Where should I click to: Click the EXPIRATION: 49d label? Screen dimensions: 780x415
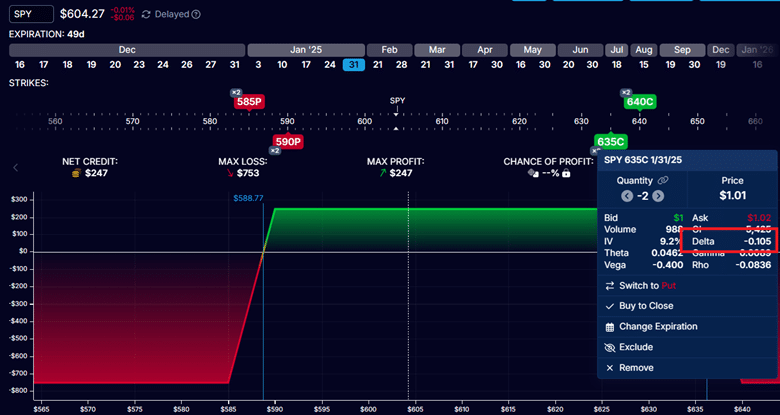[45, 34]
